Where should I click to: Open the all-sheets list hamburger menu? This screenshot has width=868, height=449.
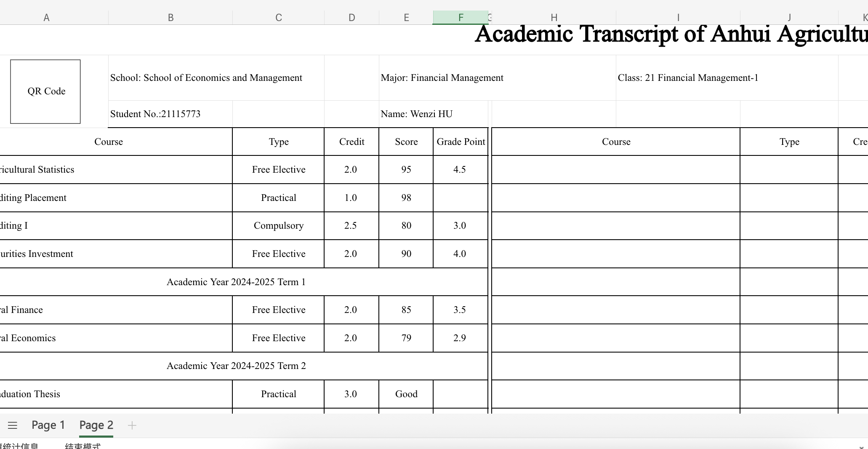tap(13, 425)
